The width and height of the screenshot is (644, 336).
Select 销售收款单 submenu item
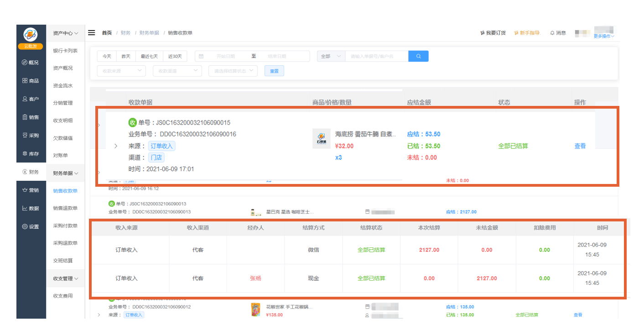(65, 191)
